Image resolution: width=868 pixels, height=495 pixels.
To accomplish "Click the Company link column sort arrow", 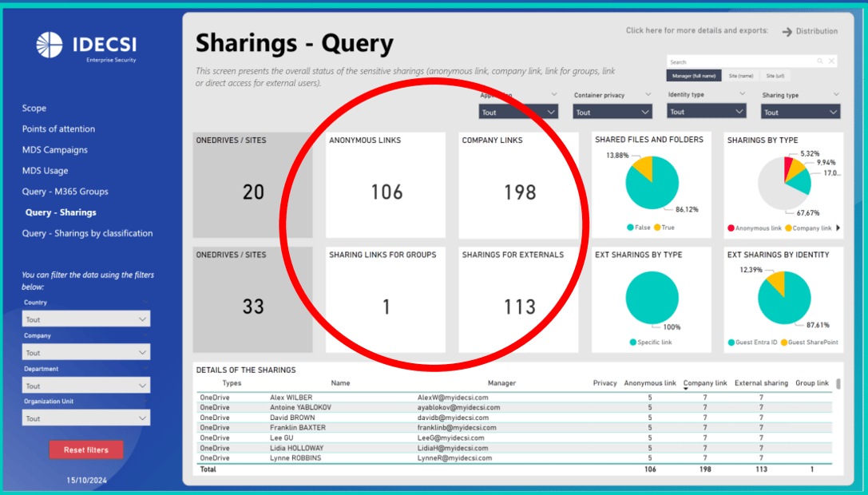I will (x=686, y=389).
